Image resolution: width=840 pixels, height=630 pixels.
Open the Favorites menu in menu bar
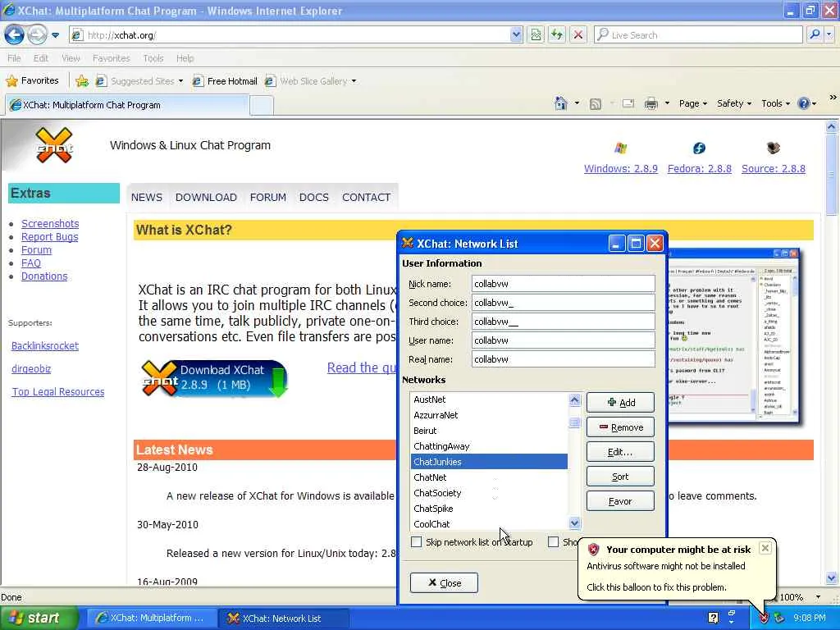pos(111,58)
